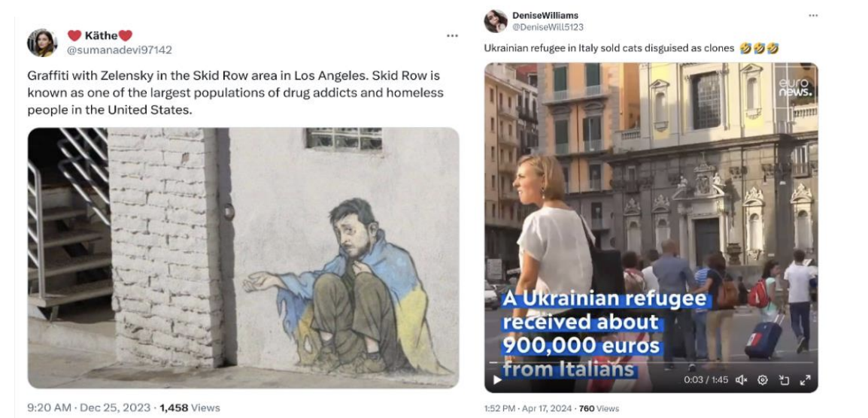This screenshot has width=868, height=418.
Task: Click Käthe's profile avatar
Action: (x=42, y=43)
